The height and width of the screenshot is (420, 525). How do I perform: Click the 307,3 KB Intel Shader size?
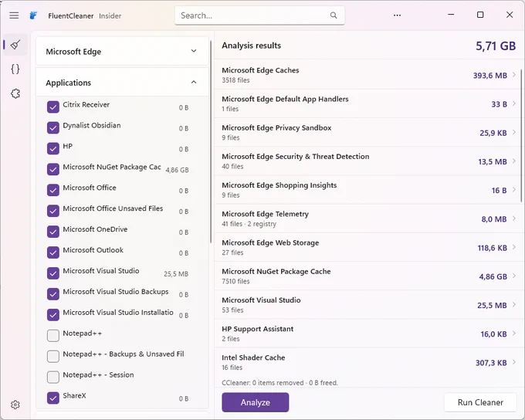point(491,363)
